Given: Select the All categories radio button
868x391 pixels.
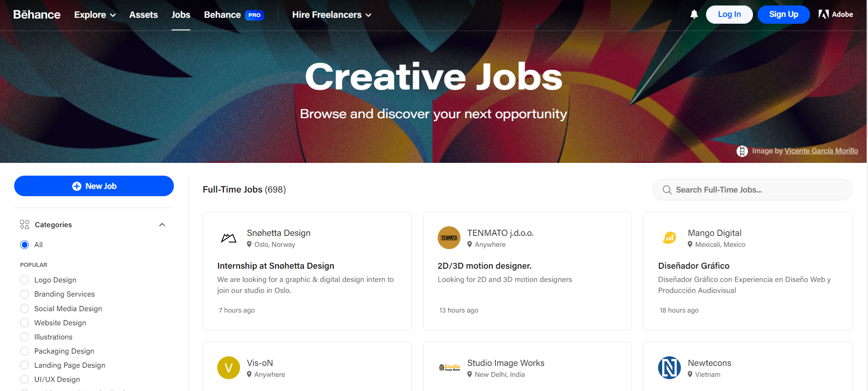Looking at the screenshot, I should [x=24, y=245].
